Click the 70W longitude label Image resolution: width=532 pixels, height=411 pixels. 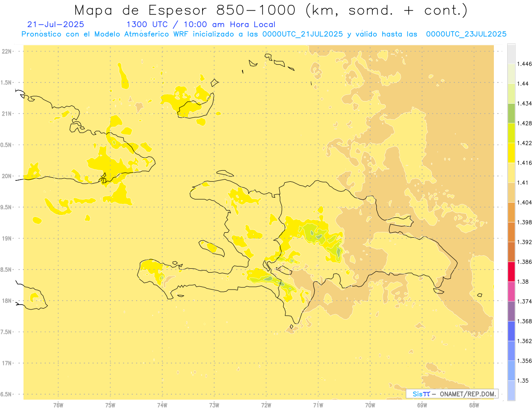370,405
